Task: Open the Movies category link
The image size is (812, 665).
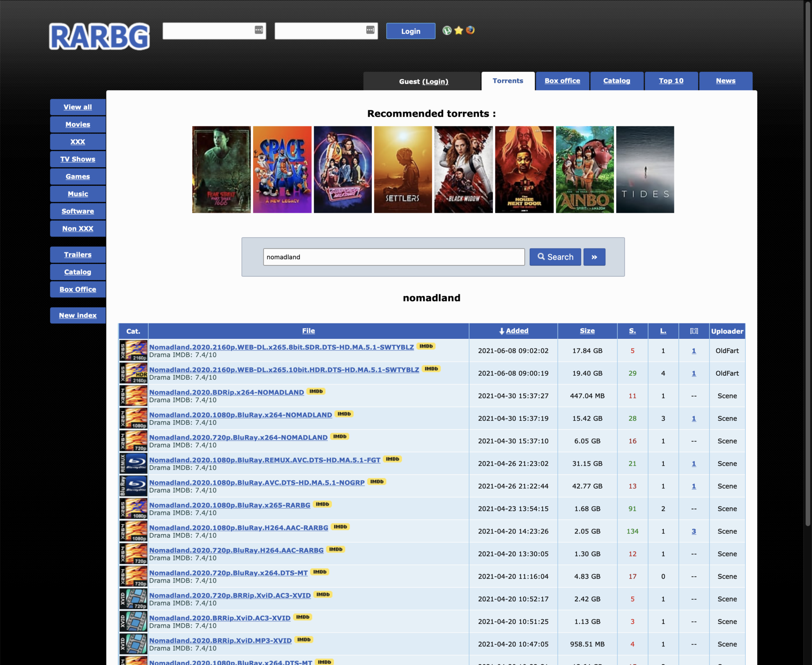Action: point(78,124)
